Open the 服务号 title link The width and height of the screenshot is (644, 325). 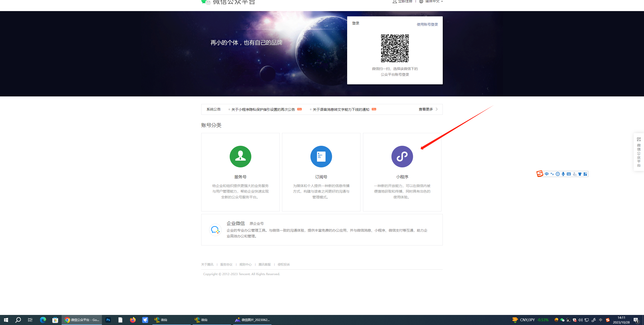pyautogui.click(x=240, y=177)
